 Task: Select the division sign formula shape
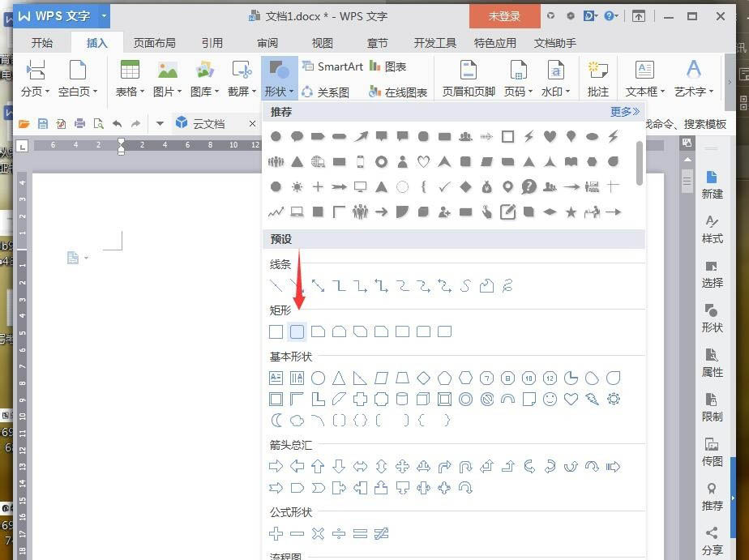click(x=339, y=533)
